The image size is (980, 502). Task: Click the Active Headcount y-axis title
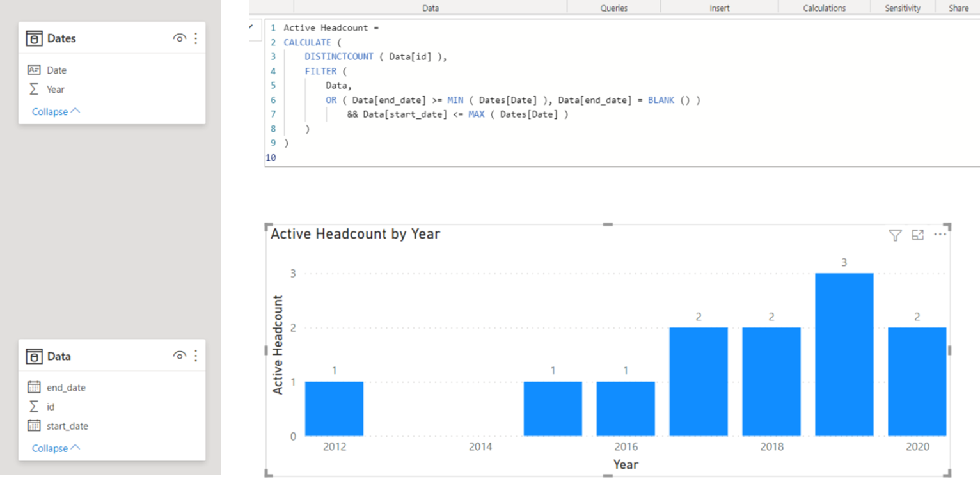tap(278, 344)
